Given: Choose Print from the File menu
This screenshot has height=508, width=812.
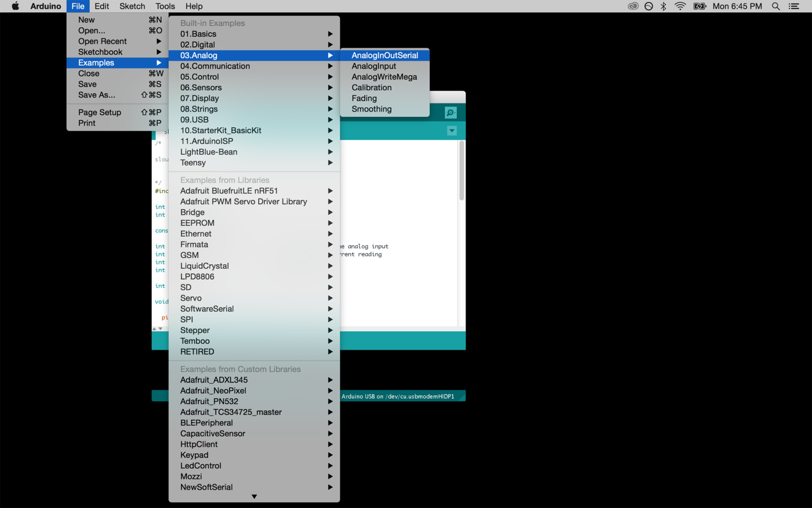Looking at the screenshot, I should click(118, 123).
